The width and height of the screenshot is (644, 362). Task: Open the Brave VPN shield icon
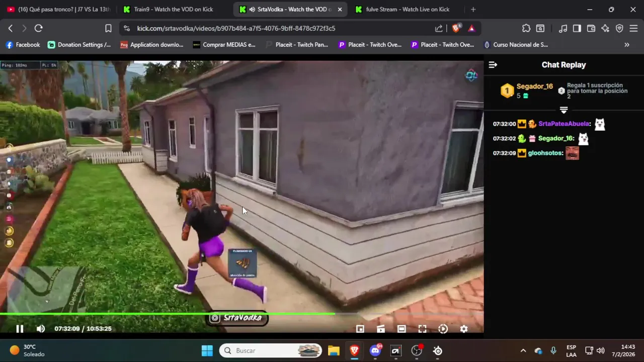(x=619, y=29)
